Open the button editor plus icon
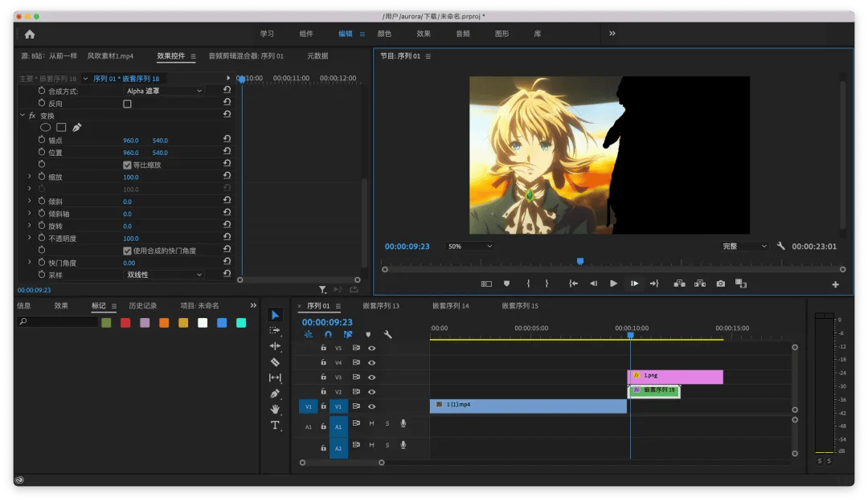Screen dimensions: 868x502 [x=835, y=284]
